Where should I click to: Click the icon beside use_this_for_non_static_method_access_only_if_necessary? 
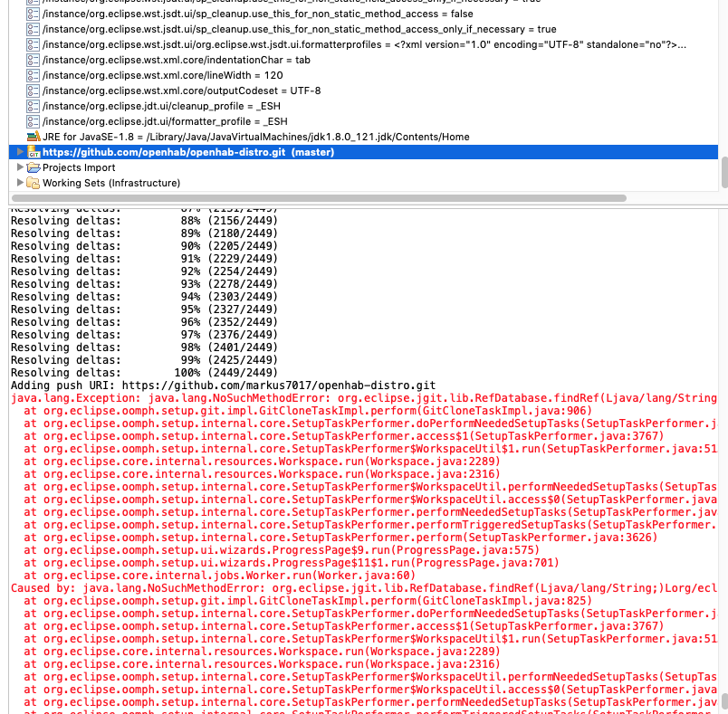33,30
